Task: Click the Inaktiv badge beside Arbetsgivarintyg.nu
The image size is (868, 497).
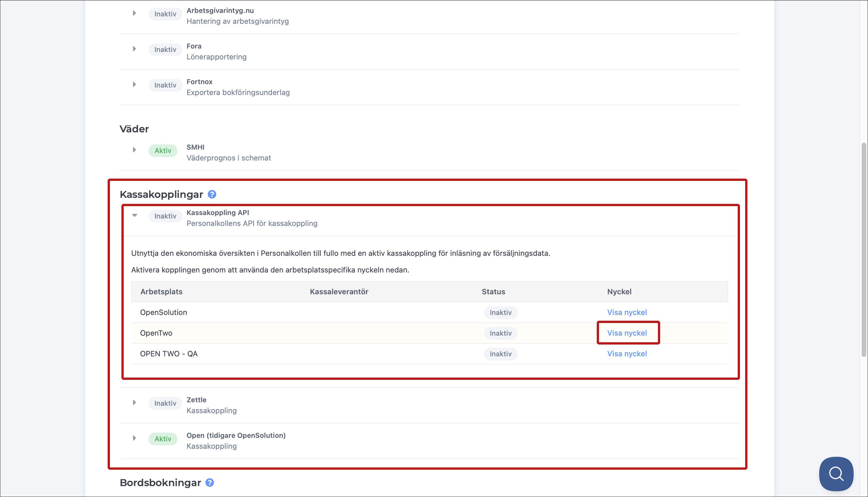Action: 165,14
